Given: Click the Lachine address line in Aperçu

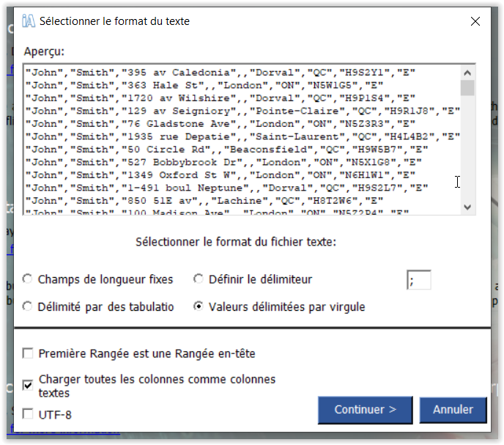Looking at the screenshot, I should point(204,201).
